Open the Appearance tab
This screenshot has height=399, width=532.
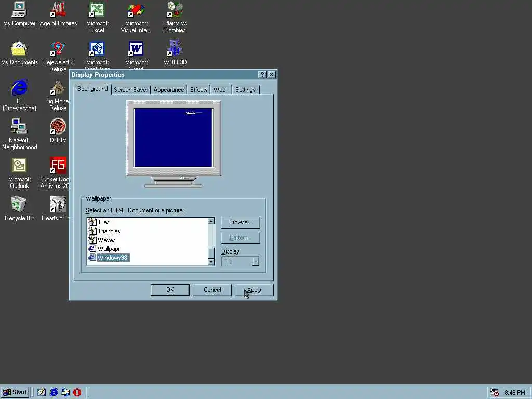pyautogui.click(x=169, y=90)
